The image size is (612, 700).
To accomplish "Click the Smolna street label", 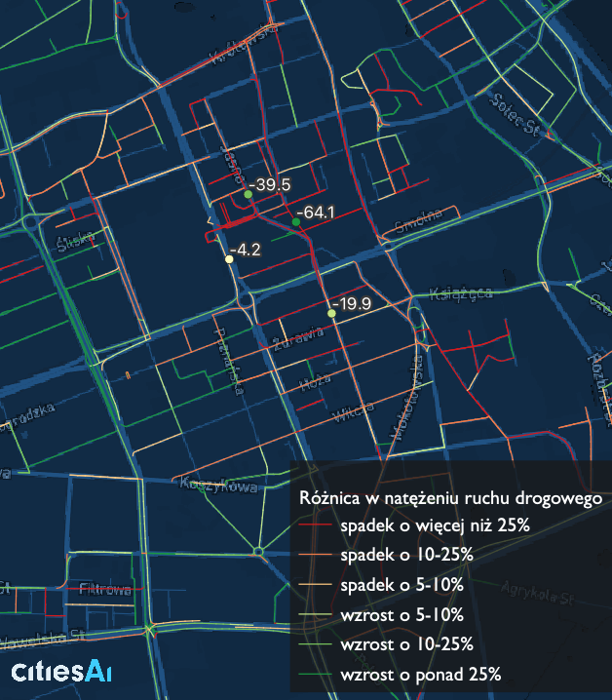I will (x=412, y=225).
